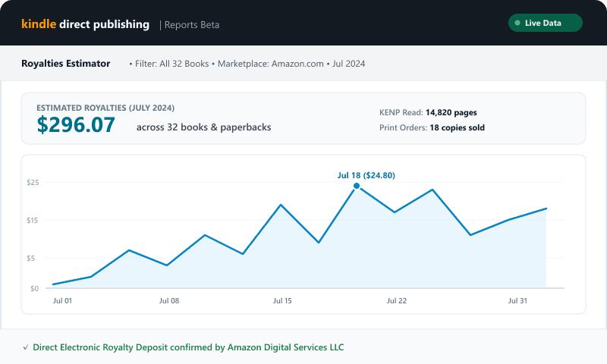607x364 pixels.
Task: Click the Jul 2024 period text
Action: 348,64
